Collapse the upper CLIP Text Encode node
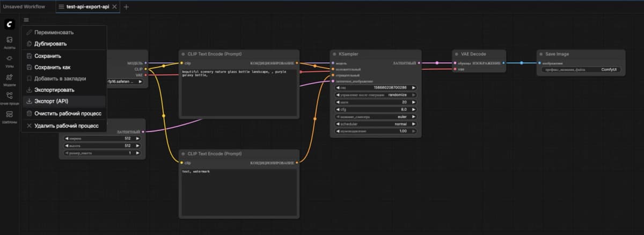 point(183,54)
